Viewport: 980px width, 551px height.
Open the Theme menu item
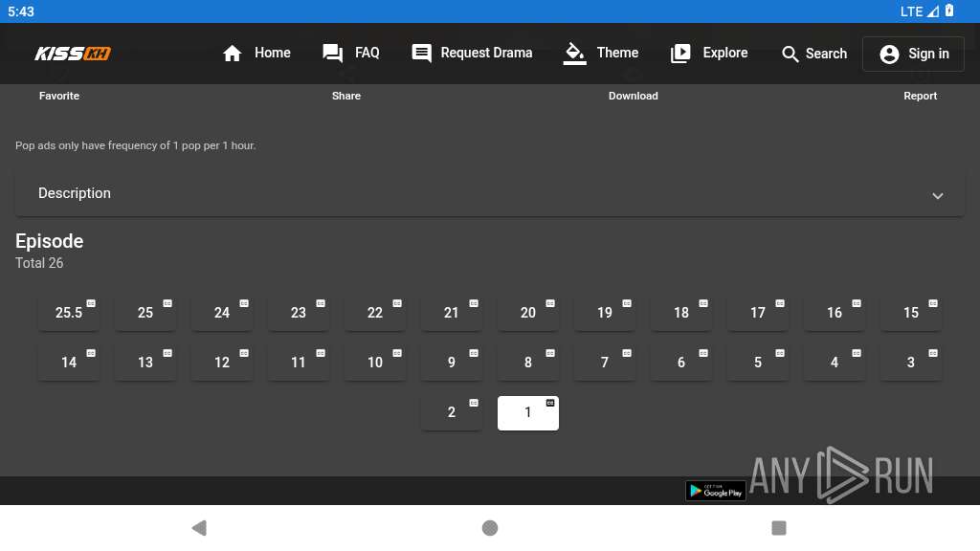(x=601, y=54)
